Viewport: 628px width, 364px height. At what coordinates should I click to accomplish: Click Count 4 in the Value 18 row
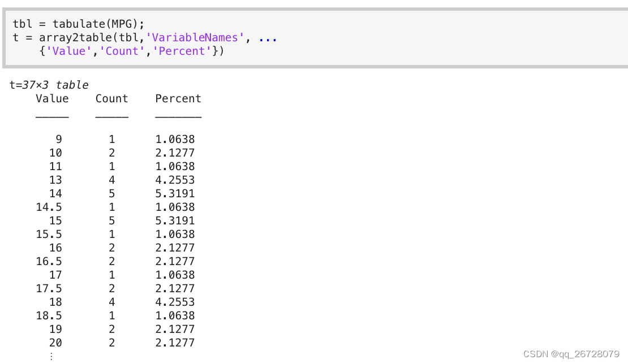112,302
